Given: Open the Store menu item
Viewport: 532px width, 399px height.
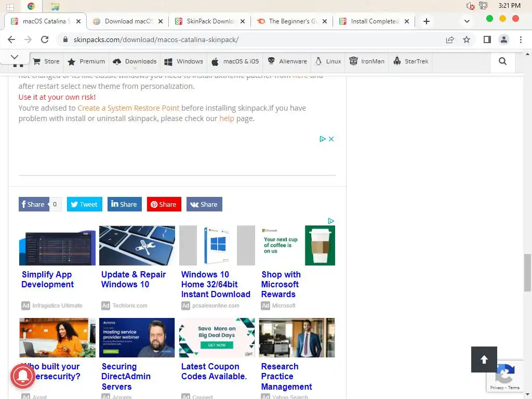Looking at the screenshot, I should pos(46,61).
